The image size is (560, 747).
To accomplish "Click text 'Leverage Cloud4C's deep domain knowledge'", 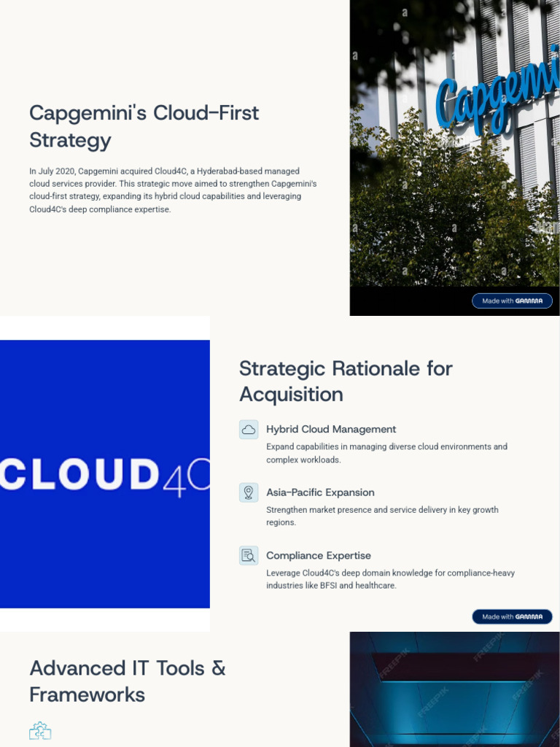I will click(391, 578).
